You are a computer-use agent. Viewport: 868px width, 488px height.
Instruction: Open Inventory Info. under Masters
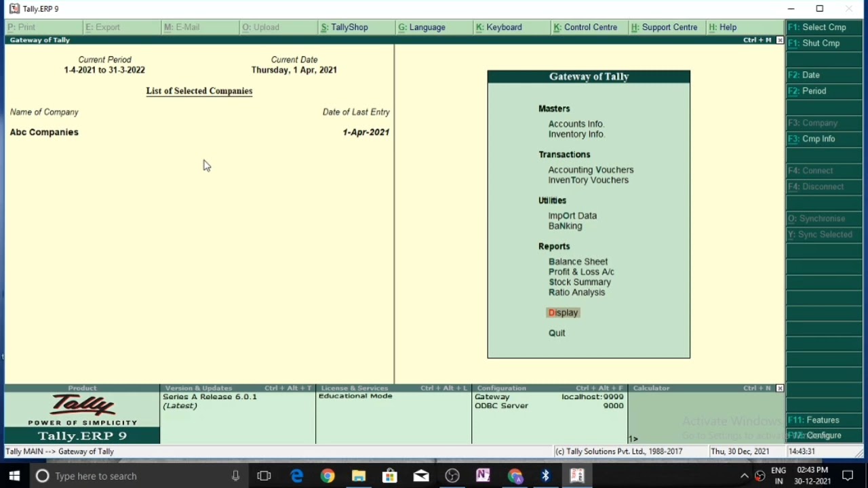pos(576,134)
